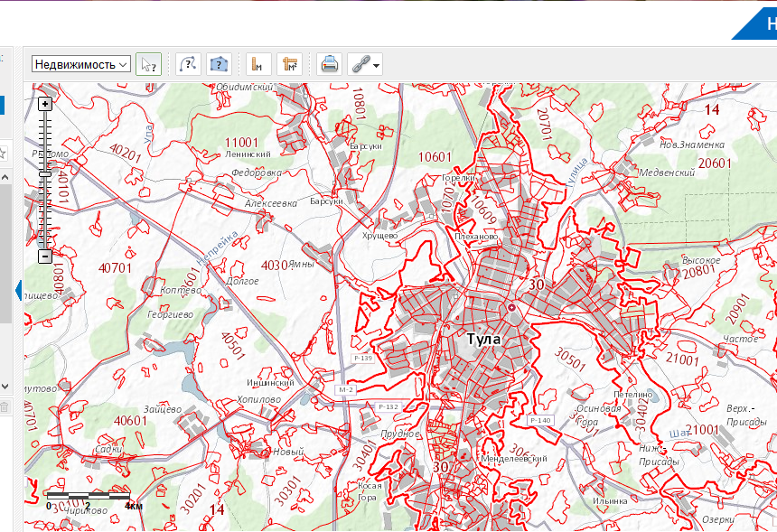Select the identify-along-line query tool
Screen dimensions: 777x532
click(x=188, y=64)
